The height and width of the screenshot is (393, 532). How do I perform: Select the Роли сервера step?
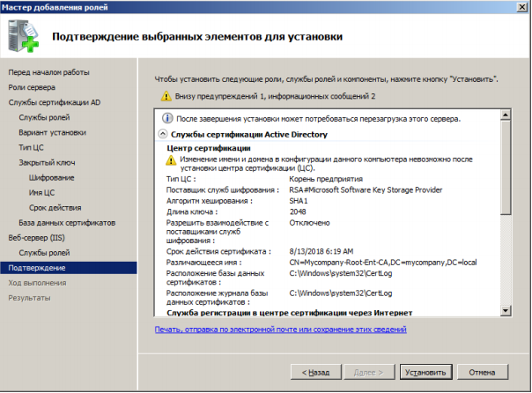32,87
